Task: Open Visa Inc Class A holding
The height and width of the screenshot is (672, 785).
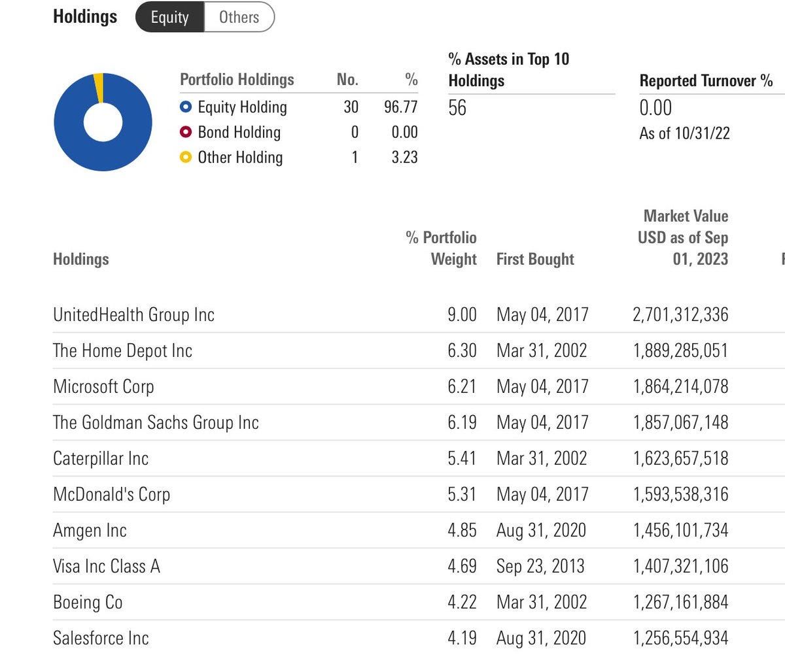Action: point(107,566)
